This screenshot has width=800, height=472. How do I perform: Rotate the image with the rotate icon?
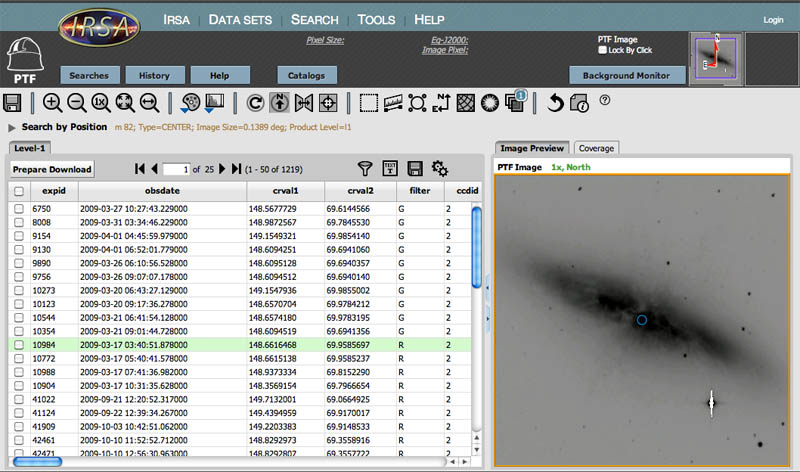point(254,102)
